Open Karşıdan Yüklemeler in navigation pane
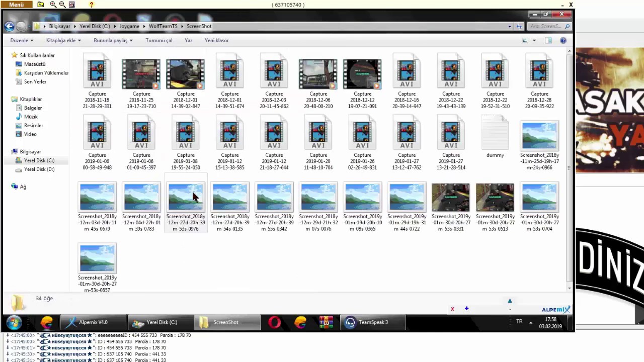 (46, 73)
